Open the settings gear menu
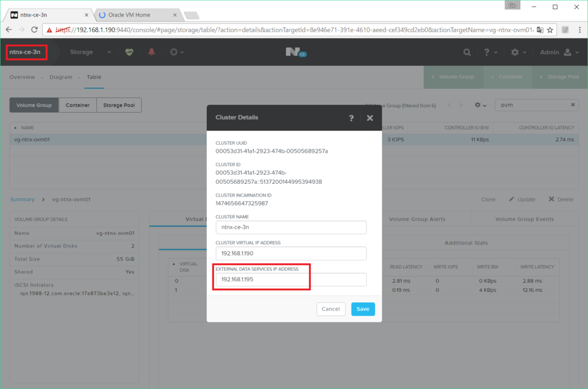This screenshot has width=588, height=389. coord(519,52)
